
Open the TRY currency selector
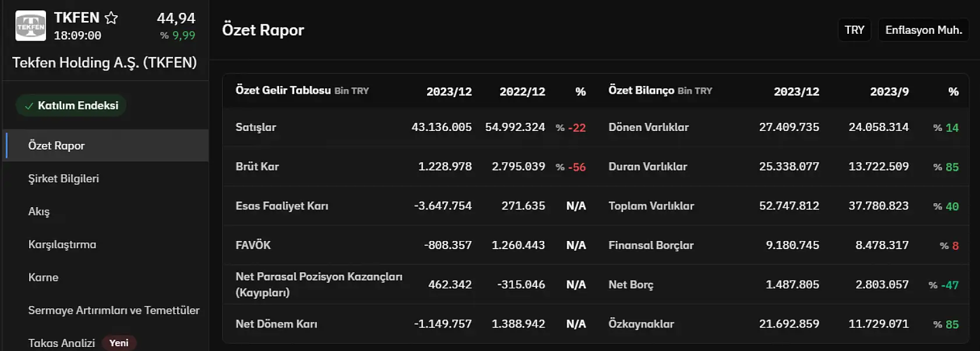[854, 30]
